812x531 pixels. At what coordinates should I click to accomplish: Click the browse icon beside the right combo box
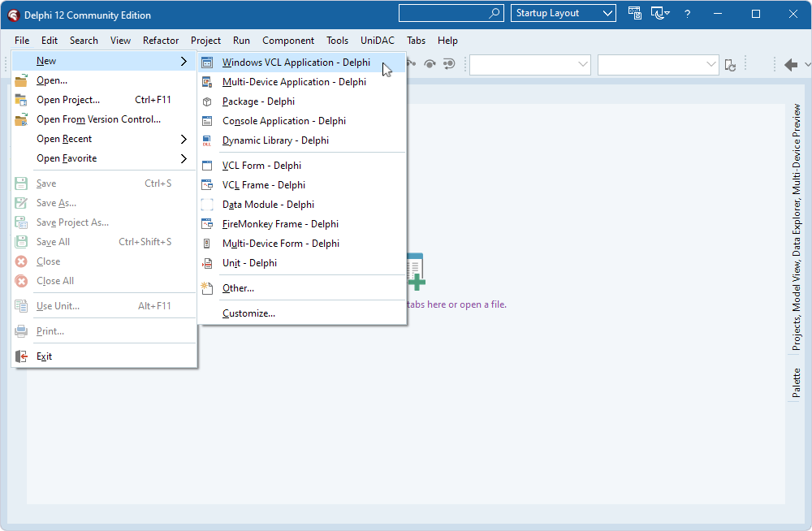point(730,64)
